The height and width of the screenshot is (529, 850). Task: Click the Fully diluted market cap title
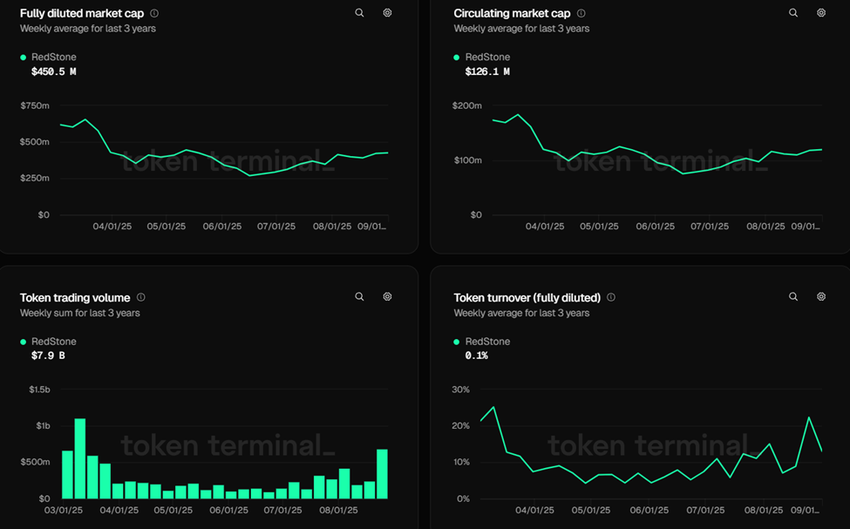[x=83, y=14]
